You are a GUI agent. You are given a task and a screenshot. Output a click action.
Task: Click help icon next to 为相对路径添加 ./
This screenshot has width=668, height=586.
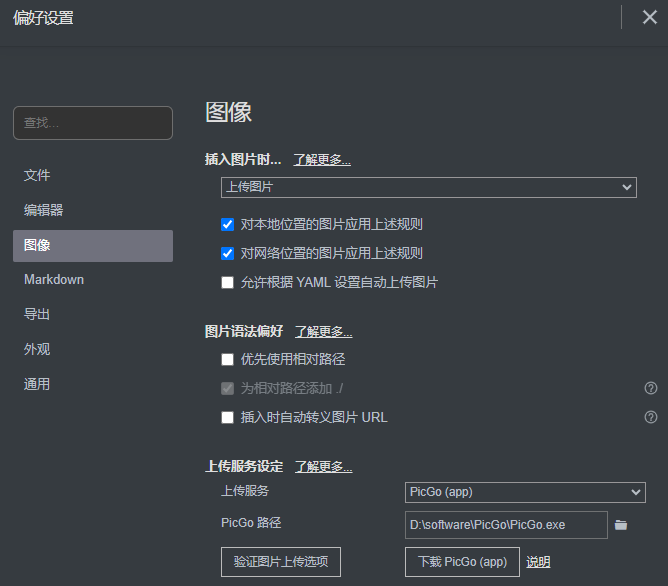651,388
